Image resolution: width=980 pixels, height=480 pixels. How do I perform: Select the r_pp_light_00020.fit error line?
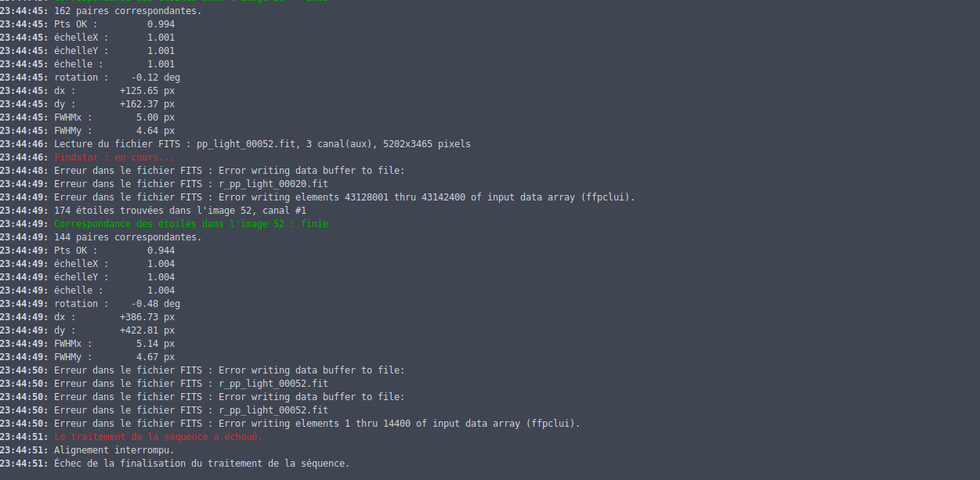(191, 184)
